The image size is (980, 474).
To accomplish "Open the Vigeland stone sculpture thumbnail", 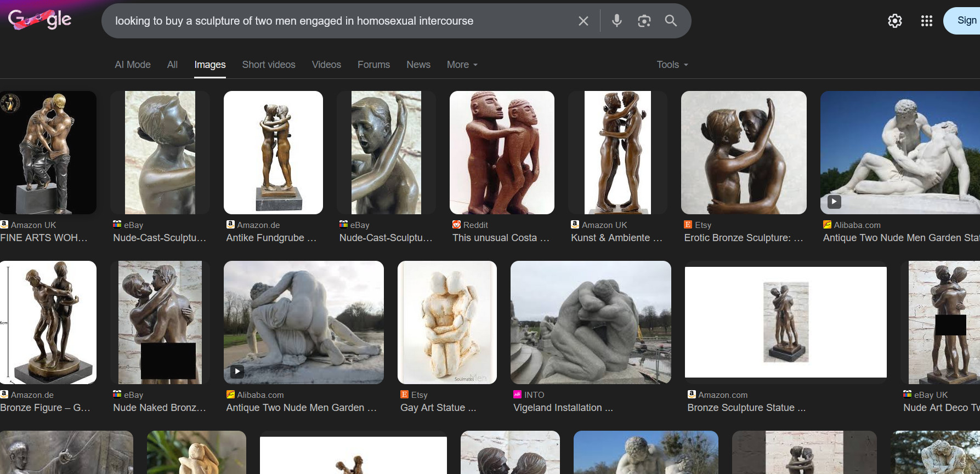I will pos(591,322).
